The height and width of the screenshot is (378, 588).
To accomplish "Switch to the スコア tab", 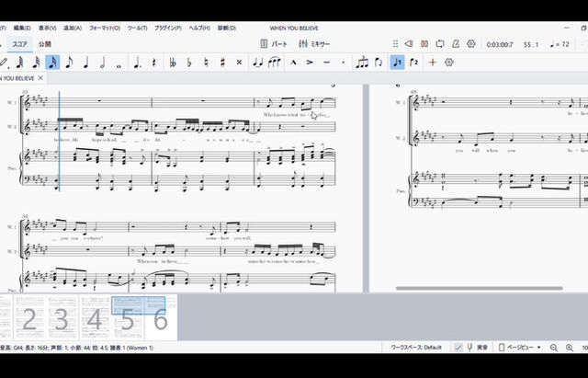I will 19,44.
